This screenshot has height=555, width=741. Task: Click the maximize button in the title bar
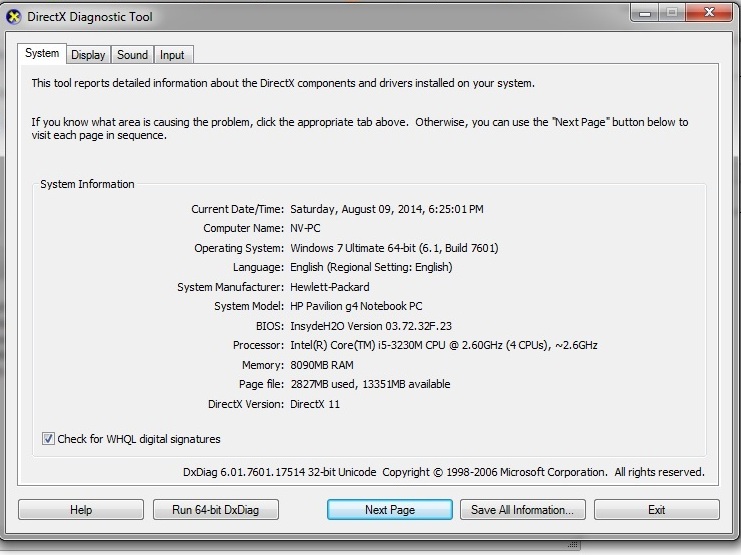point(670,14)
